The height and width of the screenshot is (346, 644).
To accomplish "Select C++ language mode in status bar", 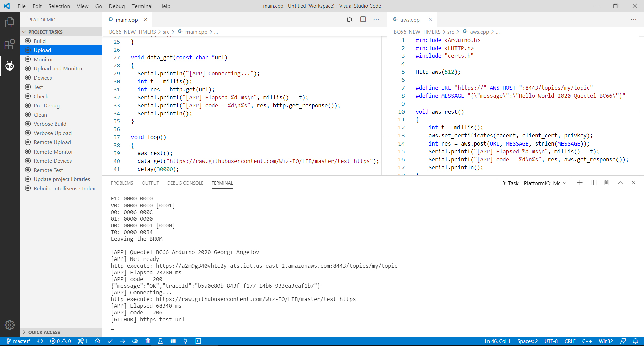I will [x=587, y=341].
